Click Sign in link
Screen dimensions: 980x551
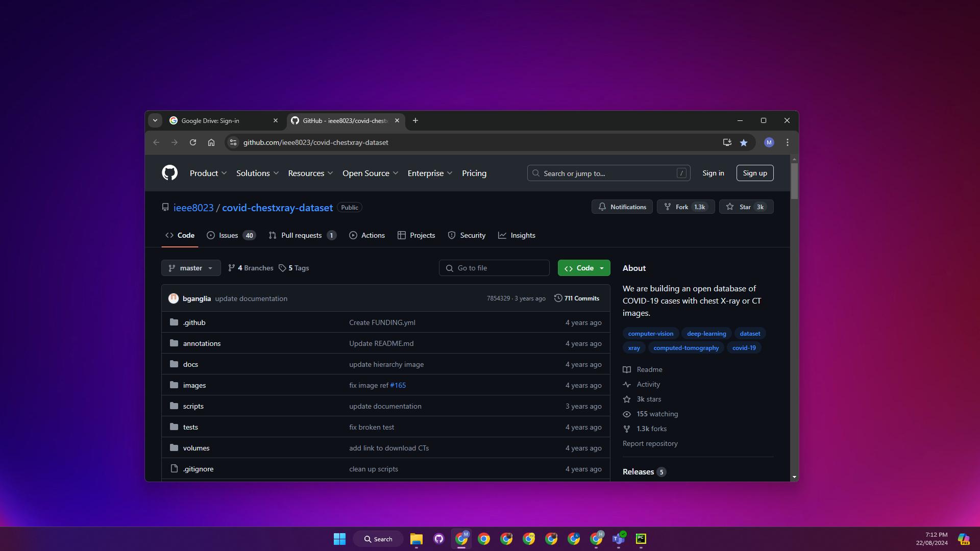click(713, 173)
